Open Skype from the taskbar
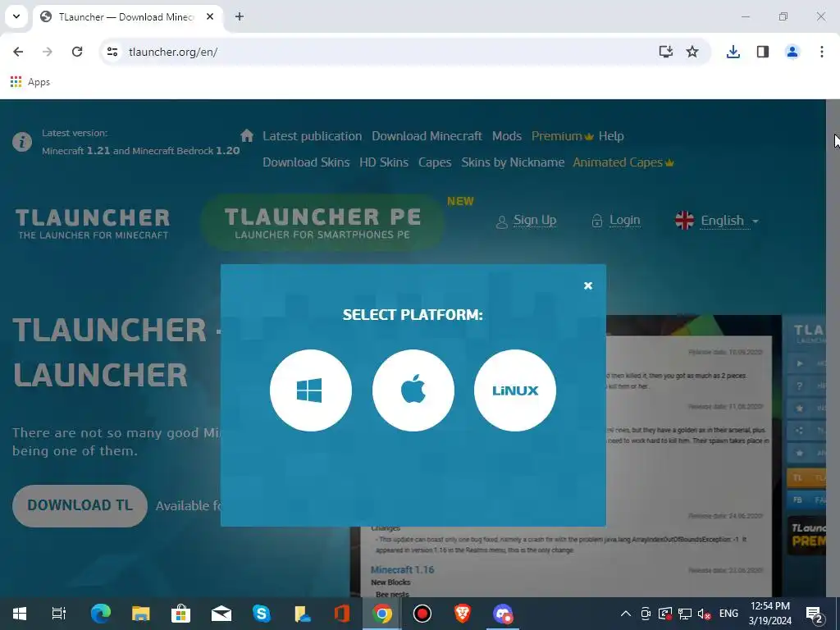Screen dimensions: 840x630 pyautogui.click(x=262, y=614)
